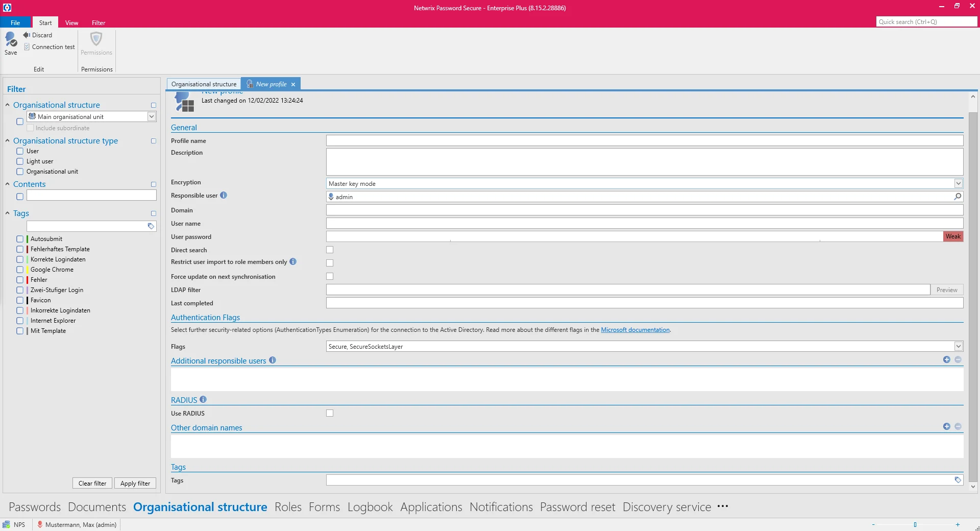Open Permissions from the ribbon
This screenshot has width=980, height=531.
coord(96,43)
